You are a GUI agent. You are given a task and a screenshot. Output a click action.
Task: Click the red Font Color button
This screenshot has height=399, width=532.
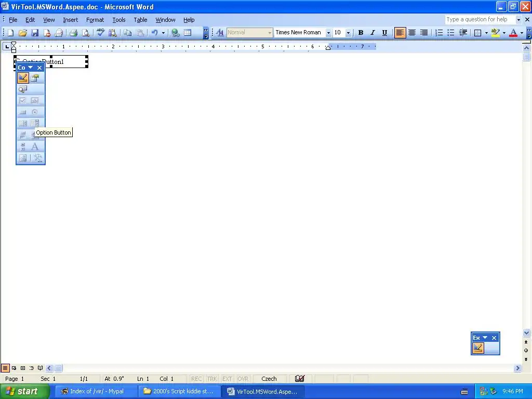click(513, 33)
